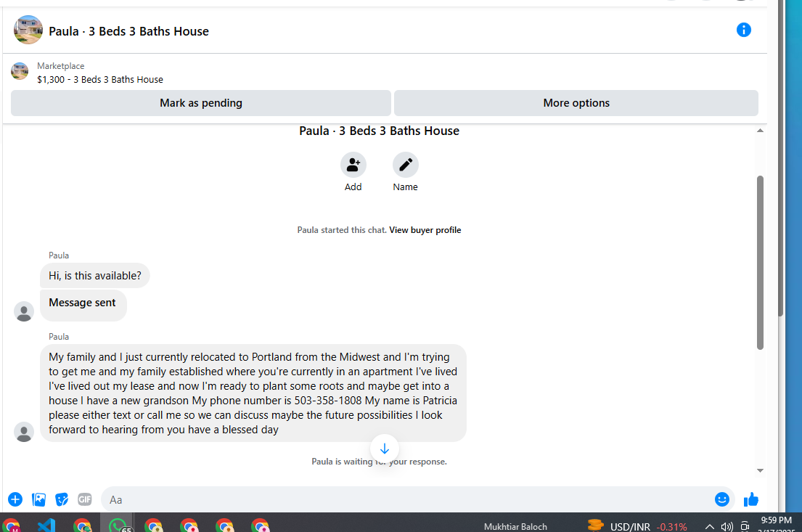Open the Marketplace listing thumbnail for $1,300
The height and width of the screenshot is (532, 802).
[20, 71]
